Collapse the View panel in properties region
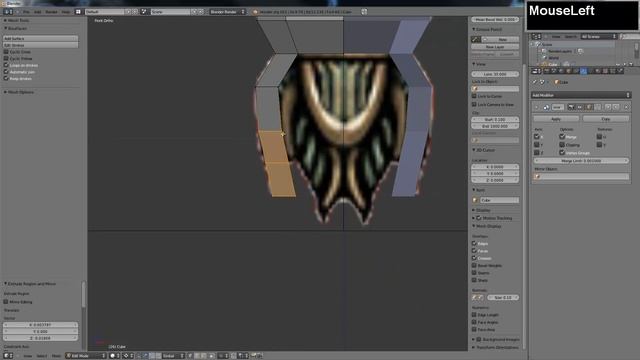Viewport: 640px width, 360px height. pyautogui.click(x=473, y=64)
